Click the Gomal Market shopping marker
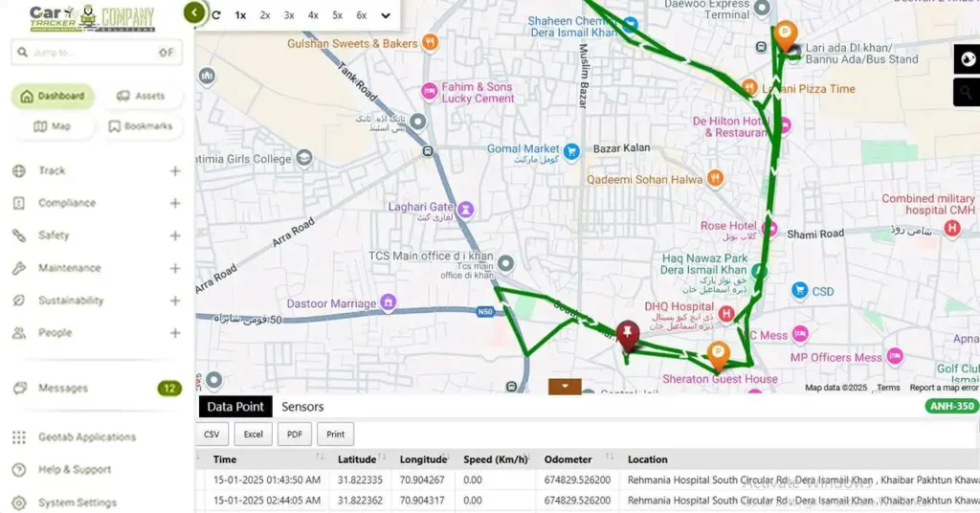 pyautogui.click(x=571, y=152)
